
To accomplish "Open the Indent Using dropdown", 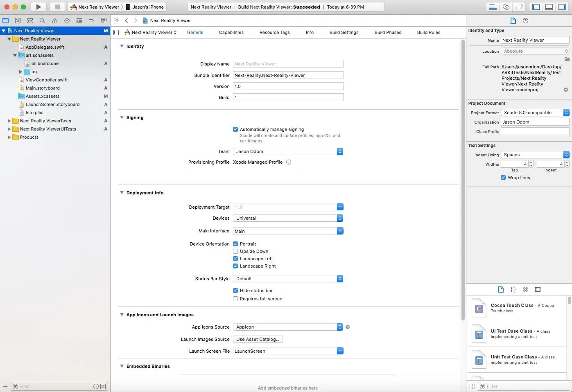I will coord(535,155).
